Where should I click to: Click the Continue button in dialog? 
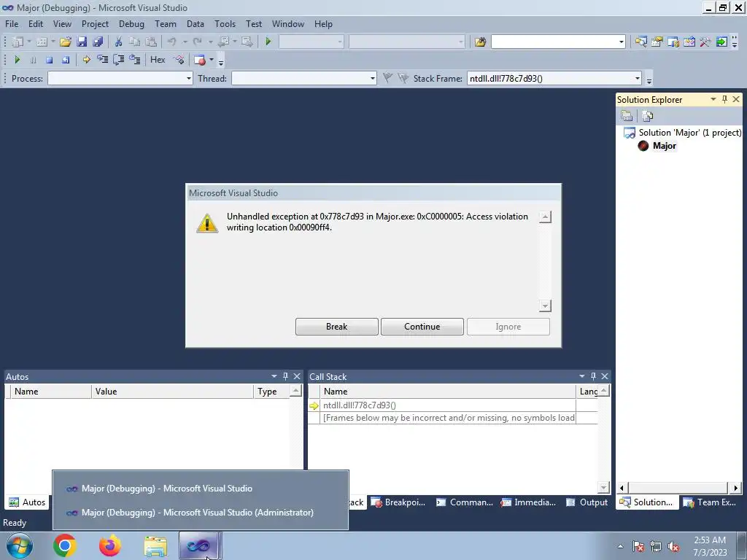(x=422, y=327)
